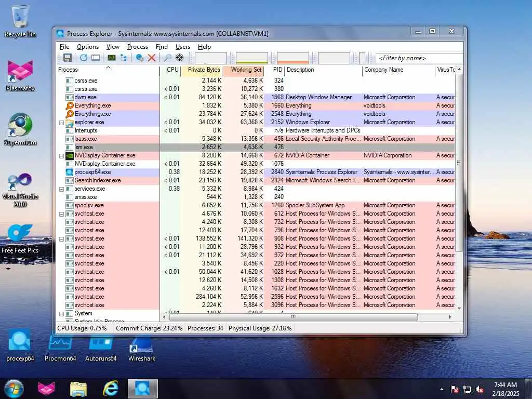This screenshot has height=399, width=532.
Task: Click the Find handle magnifier icon
Action: tap(167, 58)
